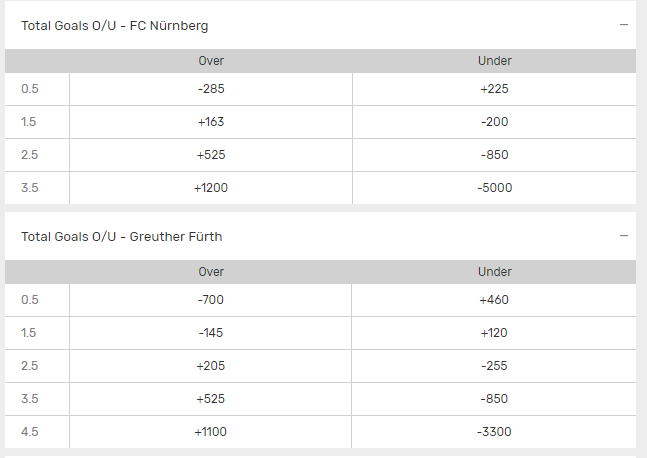The image size is (647, 458).
Task: Pick Fürth over 1.5 goals at -145
Action: click(211, 333)
